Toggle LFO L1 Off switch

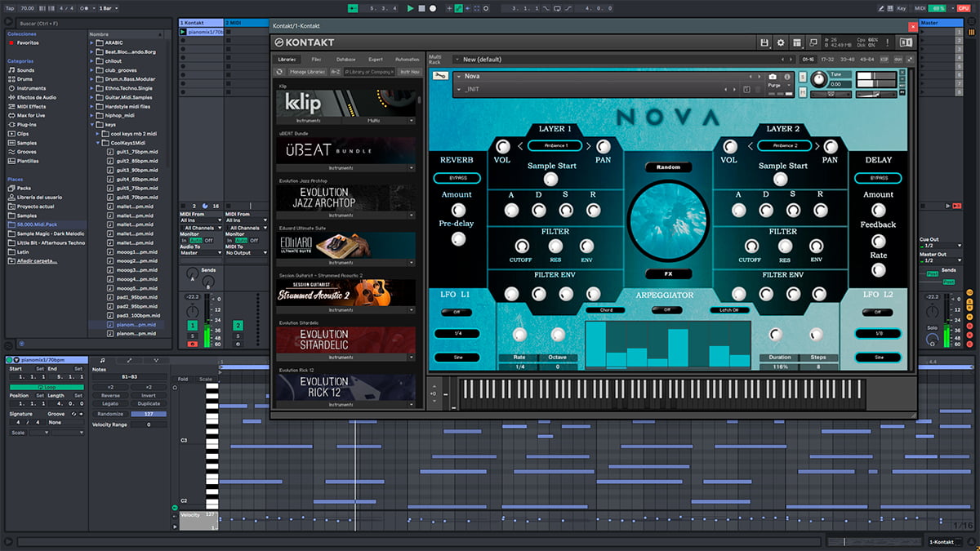coord(457,312)
